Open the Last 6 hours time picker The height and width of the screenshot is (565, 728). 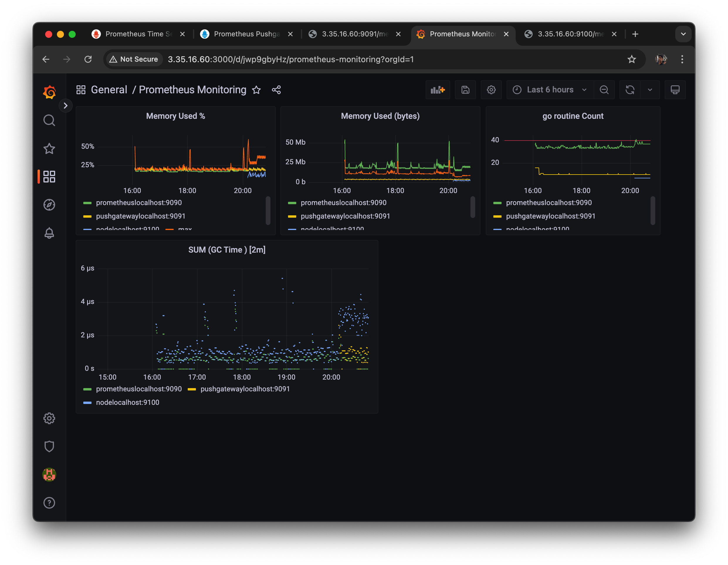pos(550,90)
